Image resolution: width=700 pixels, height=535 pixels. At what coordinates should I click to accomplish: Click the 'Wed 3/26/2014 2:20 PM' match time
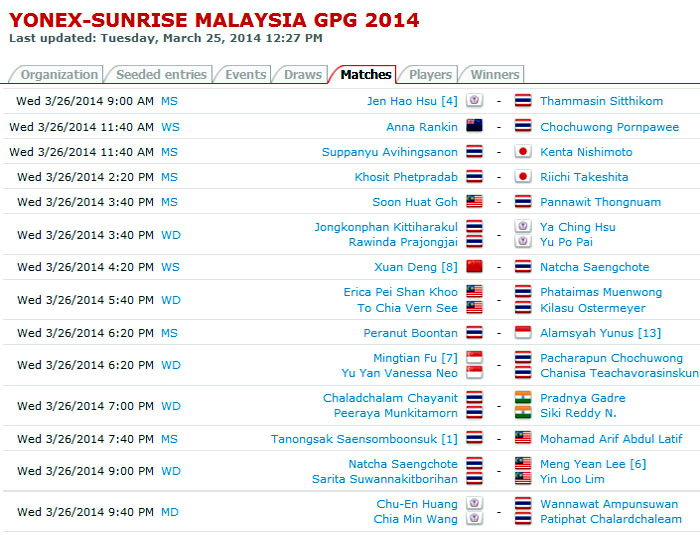(85, 177)
